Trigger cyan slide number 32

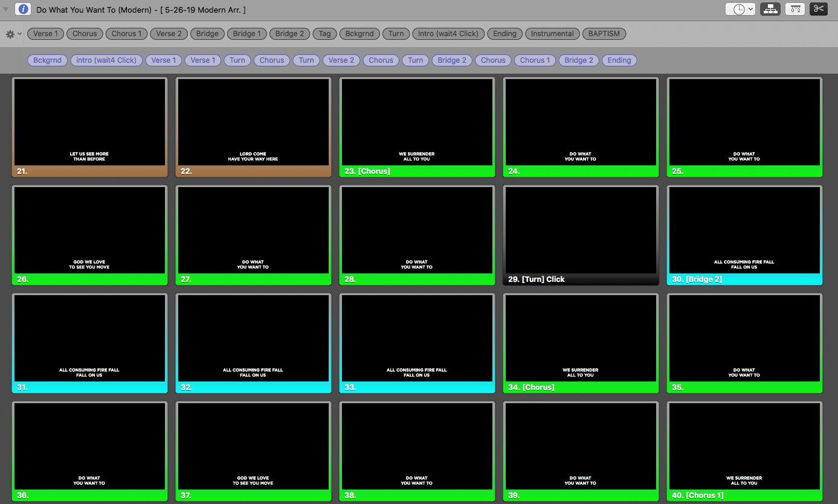(253, 343)
